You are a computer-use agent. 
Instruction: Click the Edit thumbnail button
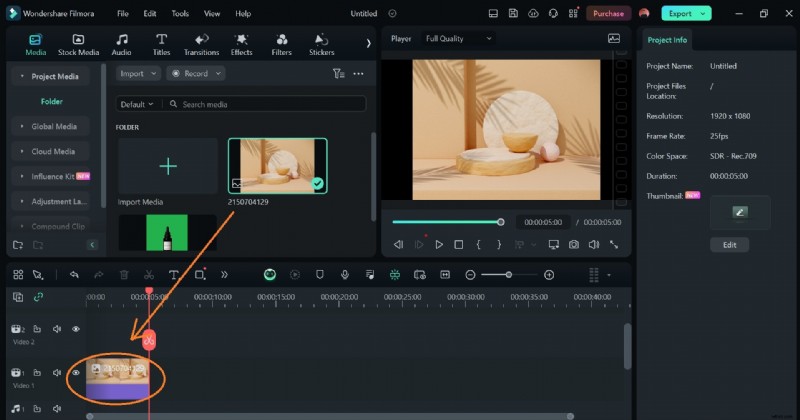[729, 244]
